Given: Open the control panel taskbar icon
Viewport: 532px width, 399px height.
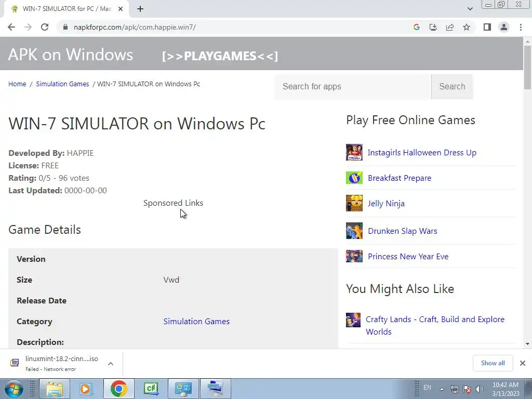Looking at the screenshot, I should tap(183, 389).
